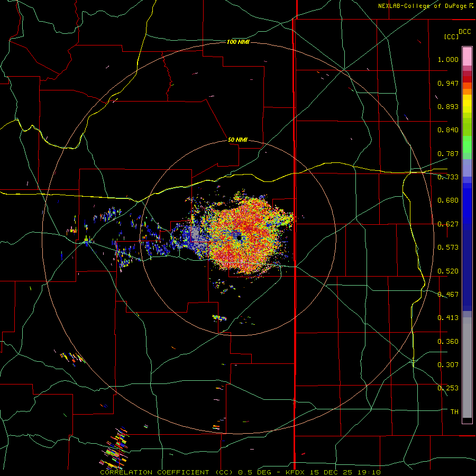The image size is (476, 476).
Task: Click the dark radar site hole at echo center
Action: point(239,237)
